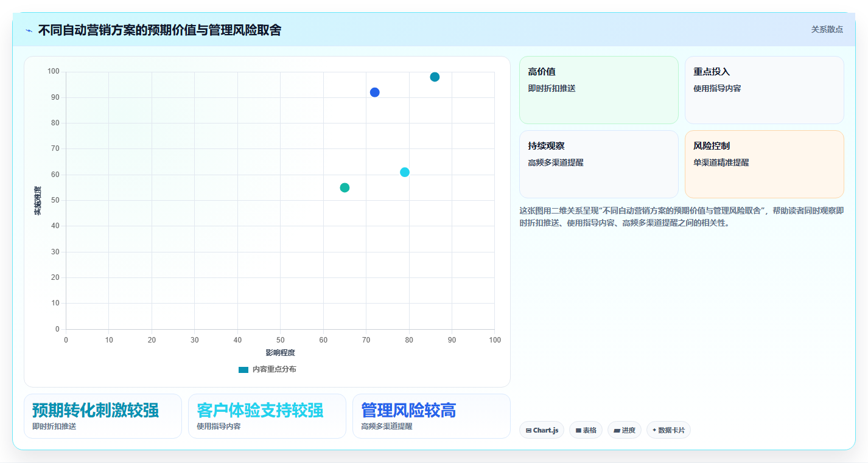Click the chart title 不同自动营销方案的预期价值与管理风险取舍
The height and width of the screenshot is (463, 868).
pyautogui.click(x=159, y=30)
